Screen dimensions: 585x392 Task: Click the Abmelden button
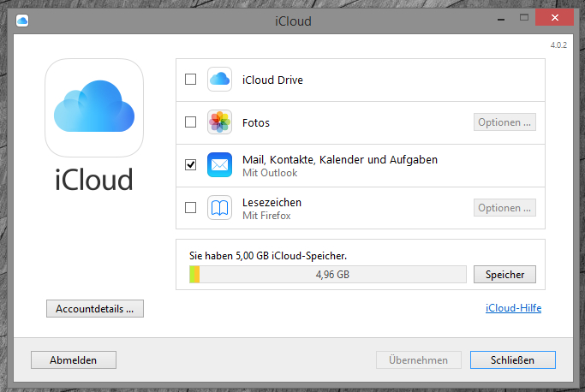[74, 360]
